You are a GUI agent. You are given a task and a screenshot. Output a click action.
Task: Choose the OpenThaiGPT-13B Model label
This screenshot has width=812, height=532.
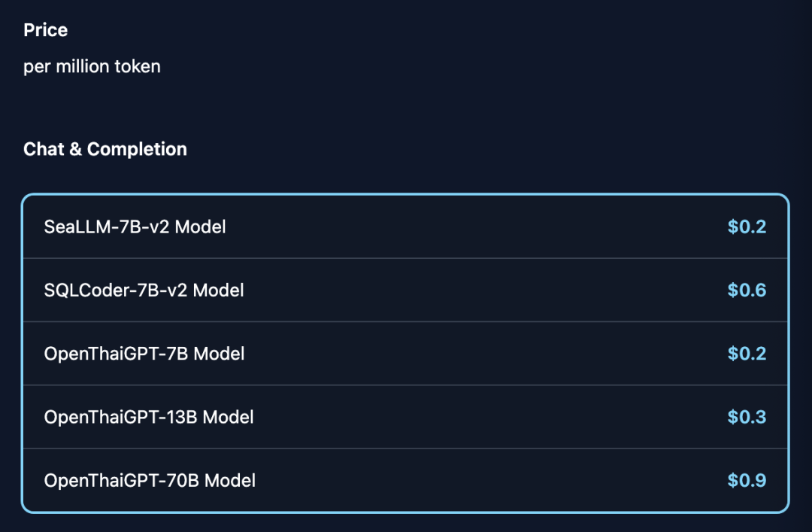(x=149, y=417)
